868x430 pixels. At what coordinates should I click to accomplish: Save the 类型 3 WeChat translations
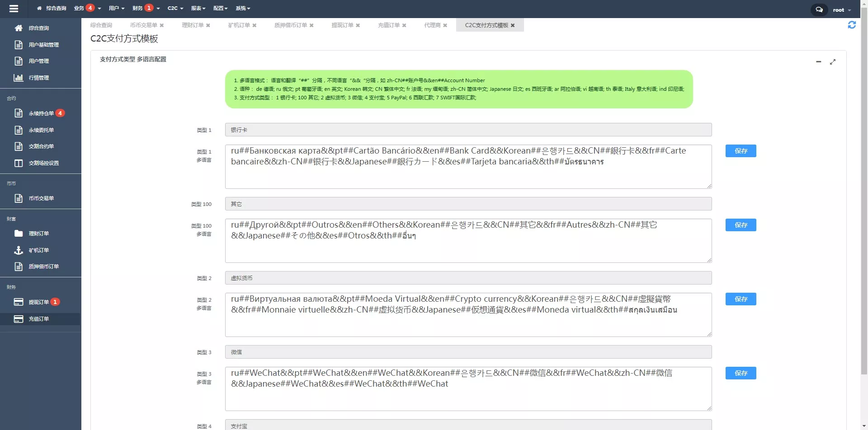(x=741, y=373)
